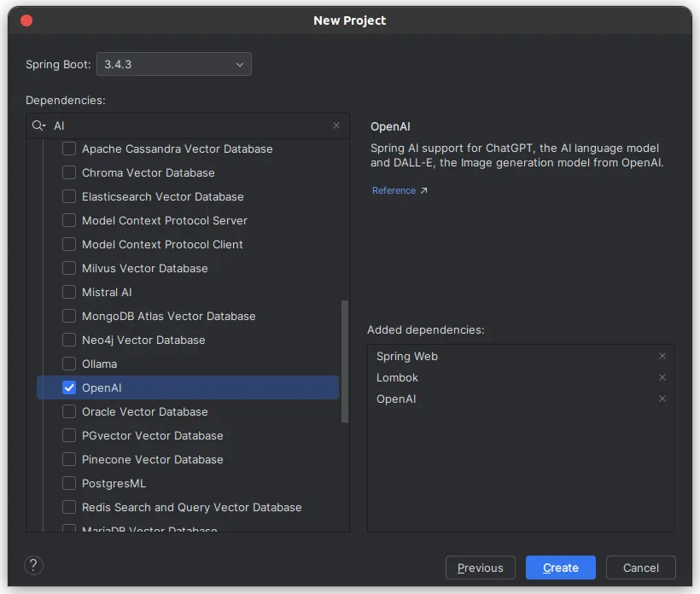Select the Model Context Protocol Server checkbox

[69, 220]
